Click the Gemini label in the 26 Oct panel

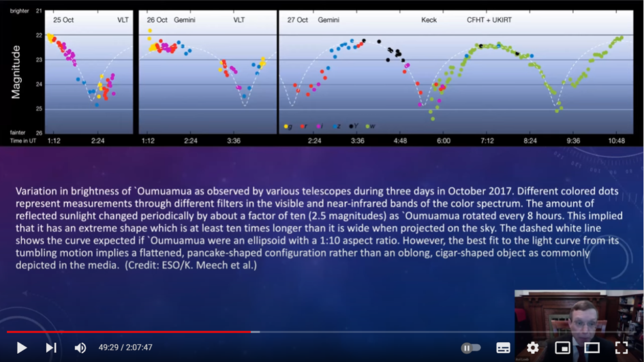click(x=185, y=20)
